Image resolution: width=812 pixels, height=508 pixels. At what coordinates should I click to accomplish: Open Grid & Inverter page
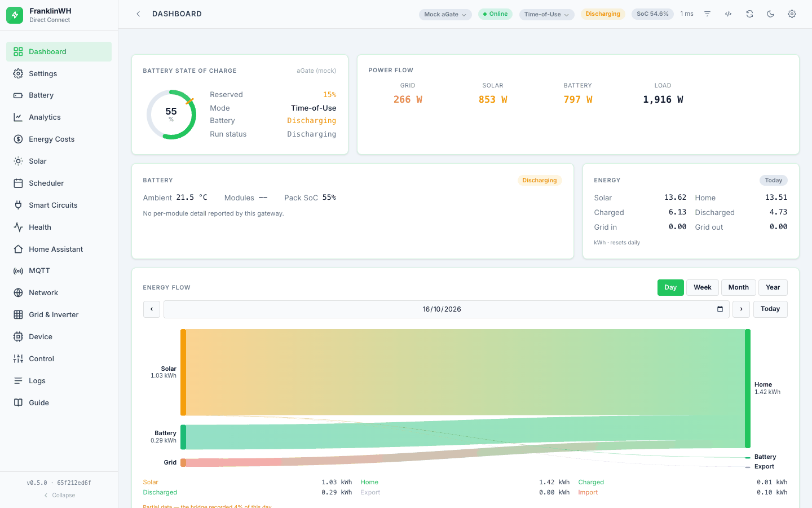59,315
